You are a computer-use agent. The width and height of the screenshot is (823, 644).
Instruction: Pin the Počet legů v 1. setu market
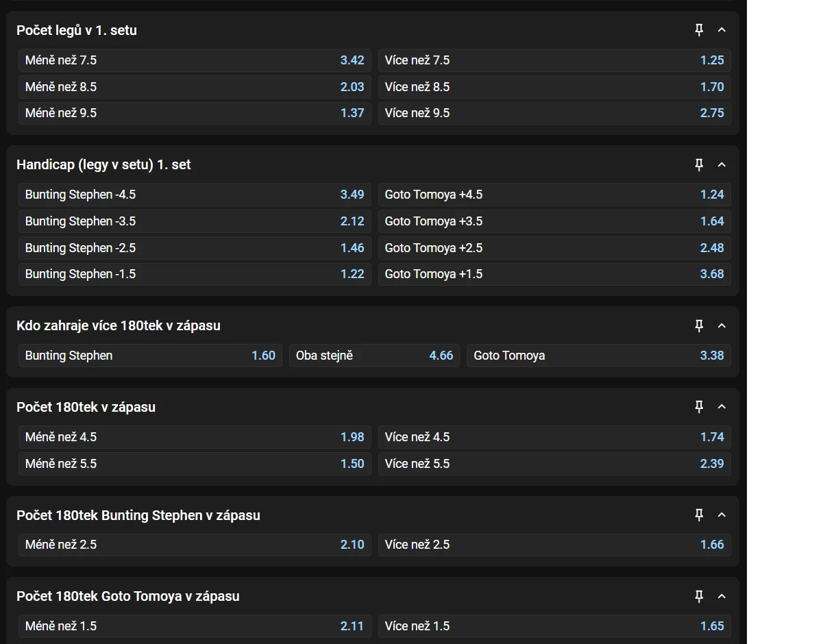pos(699,30)
